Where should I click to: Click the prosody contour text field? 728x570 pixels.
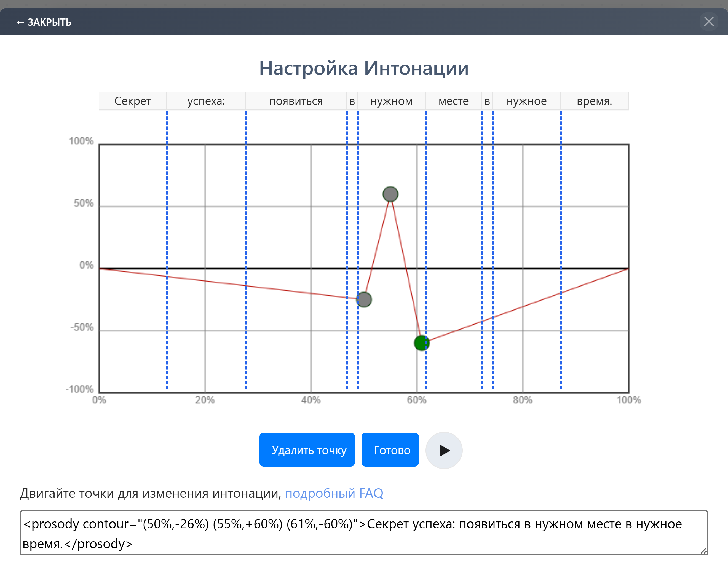[364, 532]
